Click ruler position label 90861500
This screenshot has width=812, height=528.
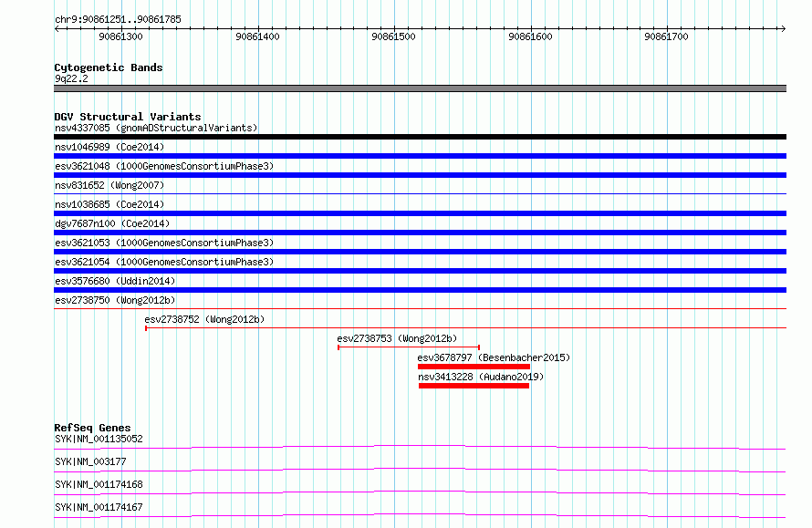pyautogui.click(x=393, y=36)
